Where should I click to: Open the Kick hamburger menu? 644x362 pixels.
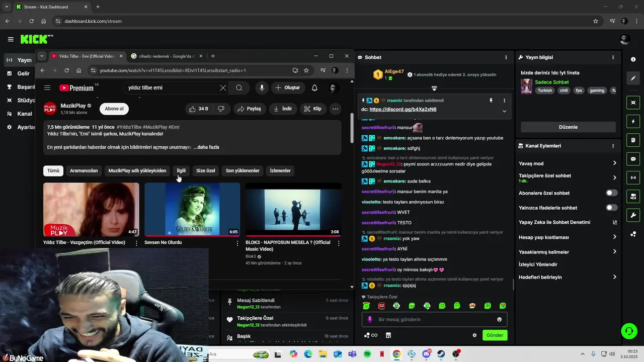[11, 39]
